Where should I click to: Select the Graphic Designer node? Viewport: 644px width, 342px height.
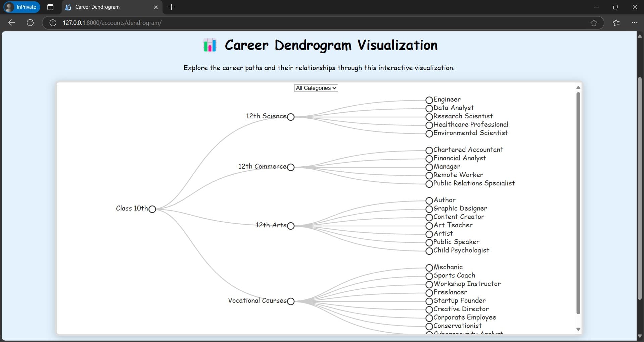[x=429, y=209]
